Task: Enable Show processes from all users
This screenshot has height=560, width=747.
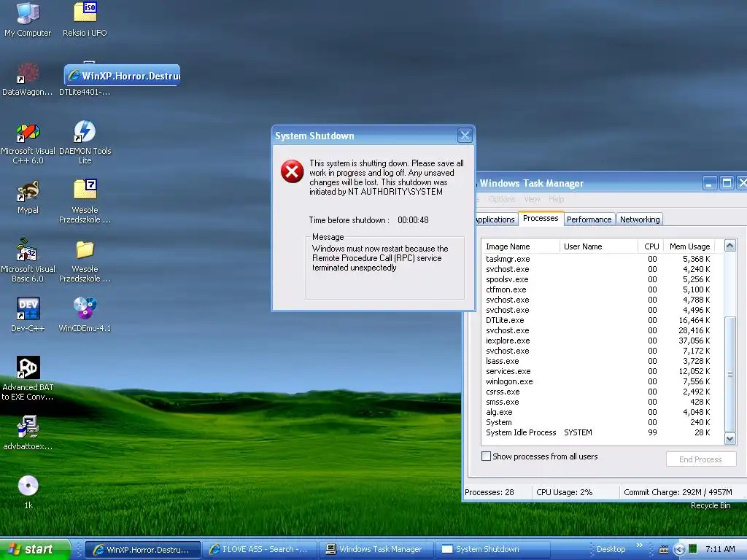Action: pyautogui.click(x=486, y=456)
